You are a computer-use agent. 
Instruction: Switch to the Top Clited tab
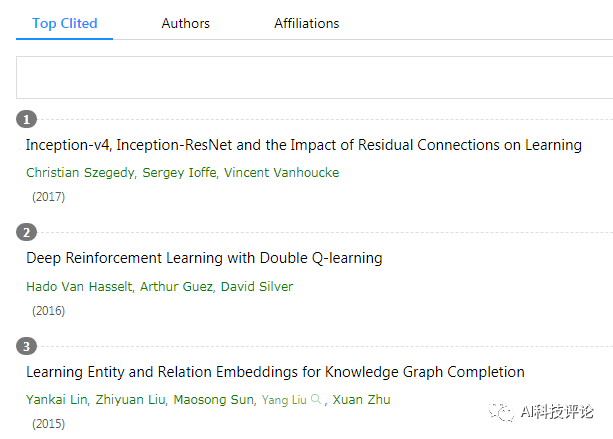coord(65,23)
